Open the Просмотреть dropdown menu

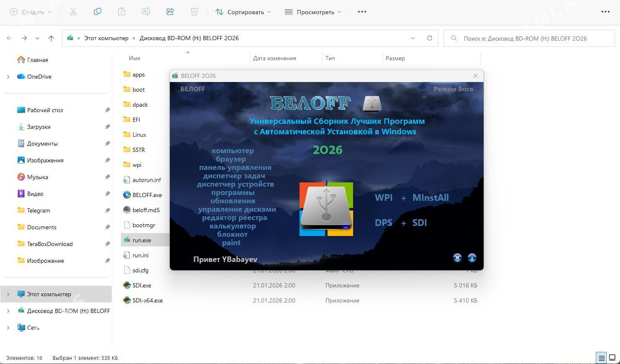(313, 12)
